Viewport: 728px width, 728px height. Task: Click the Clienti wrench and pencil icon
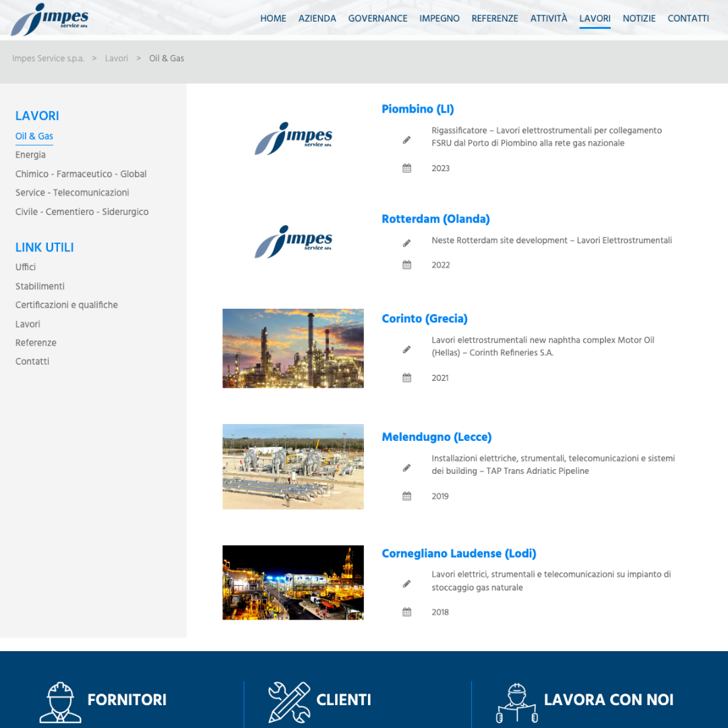point(289,702)
